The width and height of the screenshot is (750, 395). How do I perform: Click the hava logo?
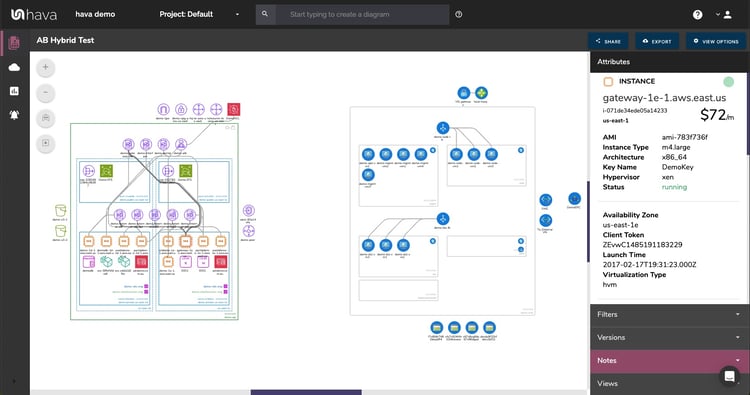tap(33, 15)
